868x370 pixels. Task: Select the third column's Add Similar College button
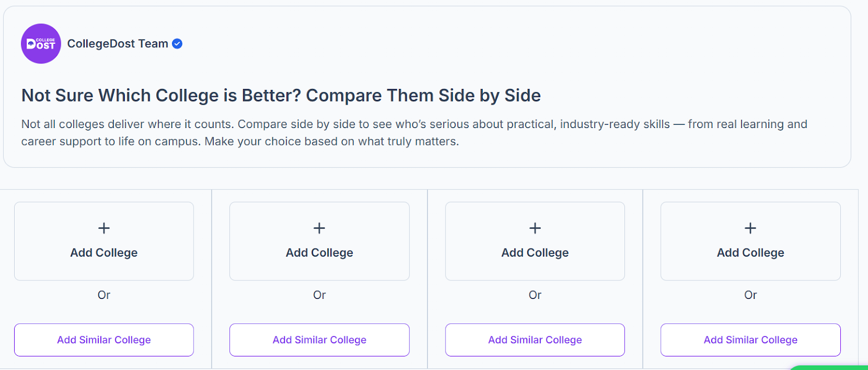pos(535,340)
